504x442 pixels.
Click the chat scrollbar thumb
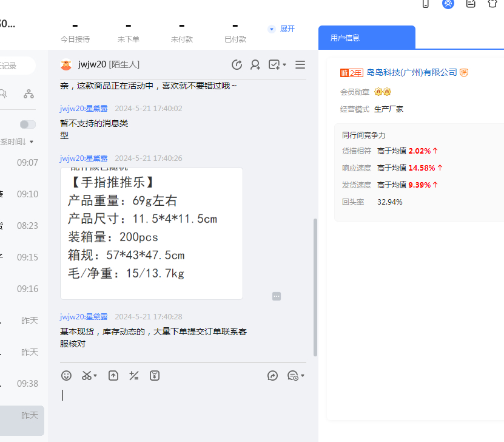[314, 285]
